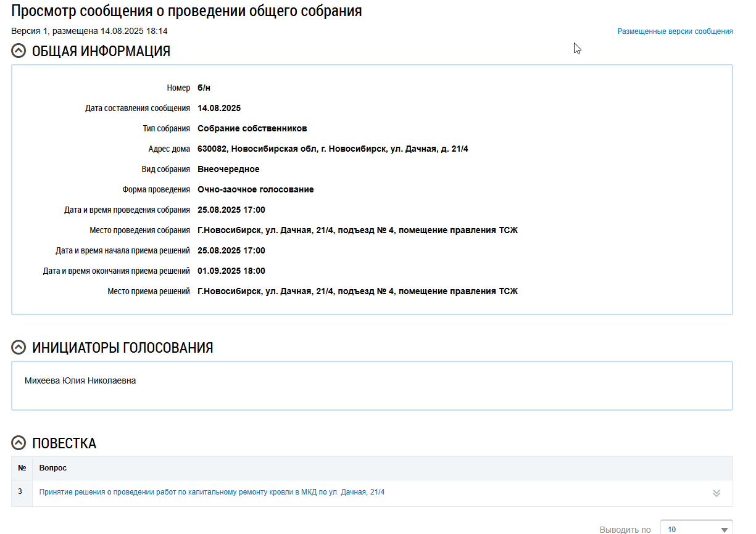Click the 'ИНИЦИАТОРЫ ГОЛОСОВАНИЯ' heading text
Viewport: 756px width, 534px height.
pyautogui.click(x=123, y=348)
